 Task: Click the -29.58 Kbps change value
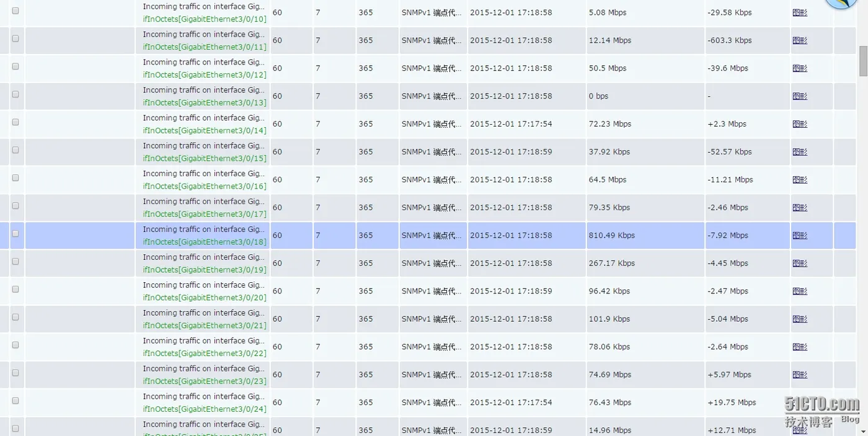[730, 12]
